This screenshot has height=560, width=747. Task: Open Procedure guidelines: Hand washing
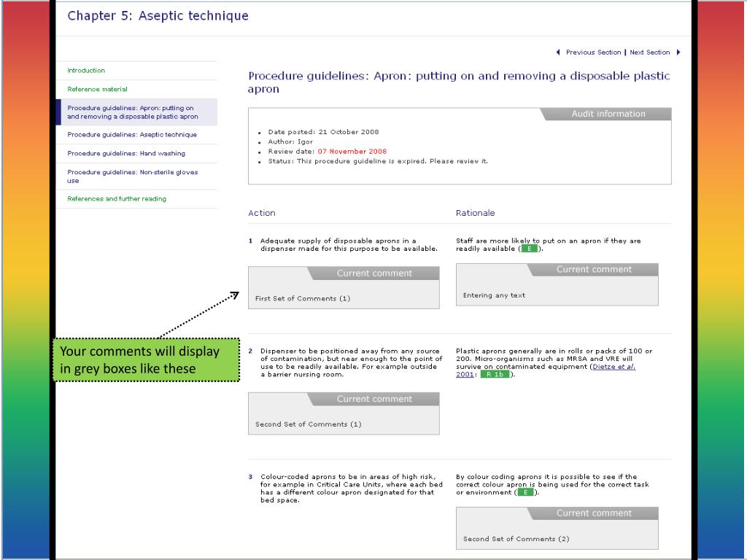tap(126, 153)
